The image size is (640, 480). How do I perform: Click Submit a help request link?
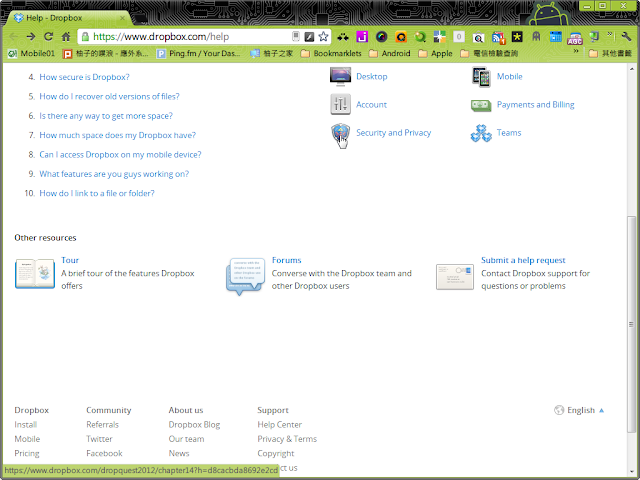point(523,260)
